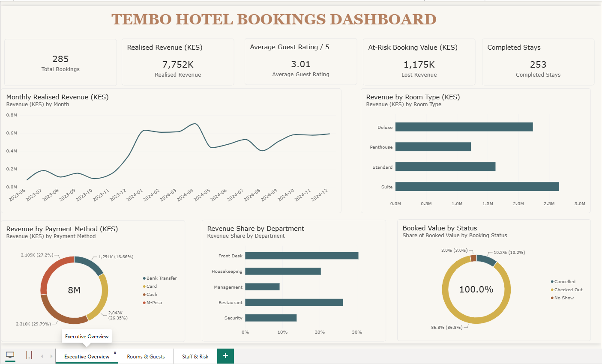Click the 3.01 average rating value
The width and height of the screenshot is (602, 364).
[x=301, y=64]
